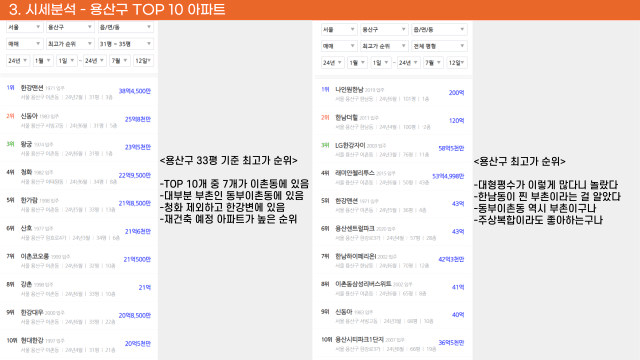Screen dimensions: 640x360
Task: Open the start month 1월 dropdown in the 한강맨션 38억 list panel
Action: (42, 60)
